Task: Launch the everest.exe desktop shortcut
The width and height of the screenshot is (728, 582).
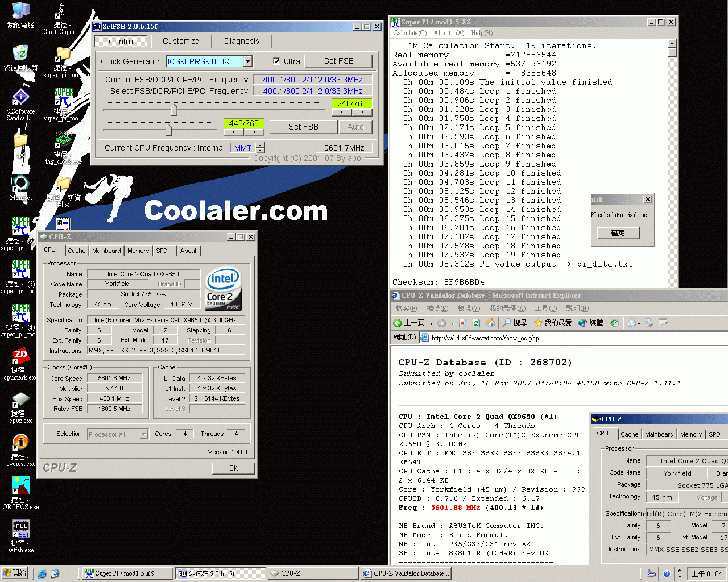Action: 20,450
